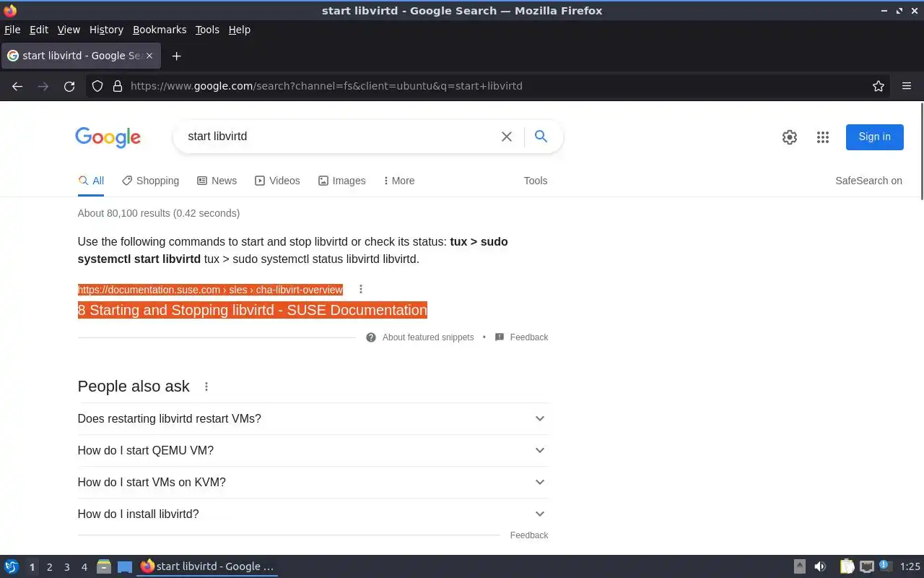Viewport: 924px width, 578px height.
Task: Open the Help menu
Action: click(240, 30)
